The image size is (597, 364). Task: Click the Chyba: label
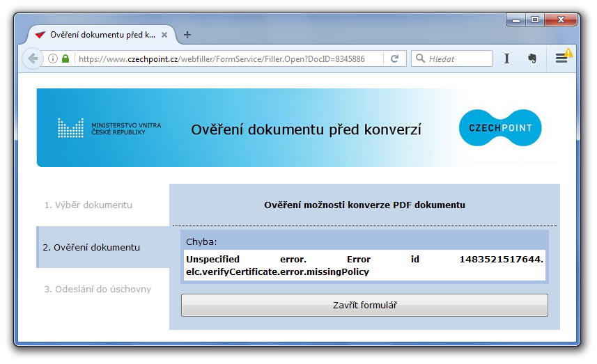(x=201, y=242)
